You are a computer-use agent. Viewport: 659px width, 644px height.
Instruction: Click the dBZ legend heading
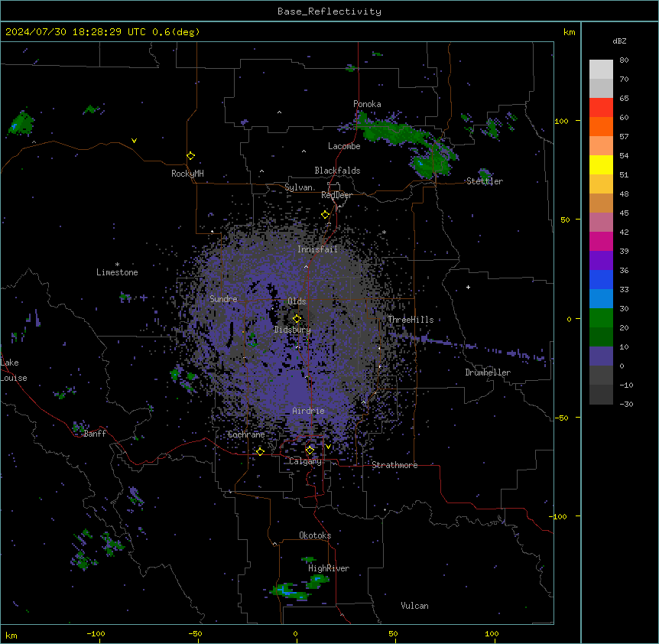(619, 41)
